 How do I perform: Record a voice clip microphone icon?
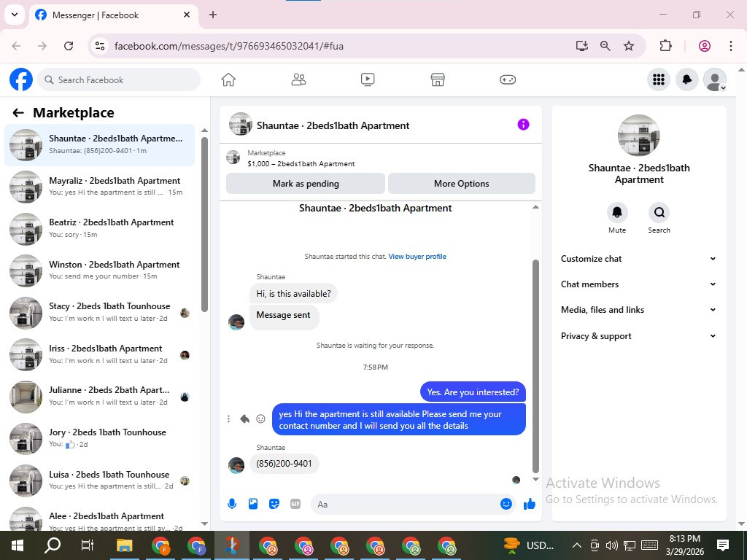tap(232, 504)
